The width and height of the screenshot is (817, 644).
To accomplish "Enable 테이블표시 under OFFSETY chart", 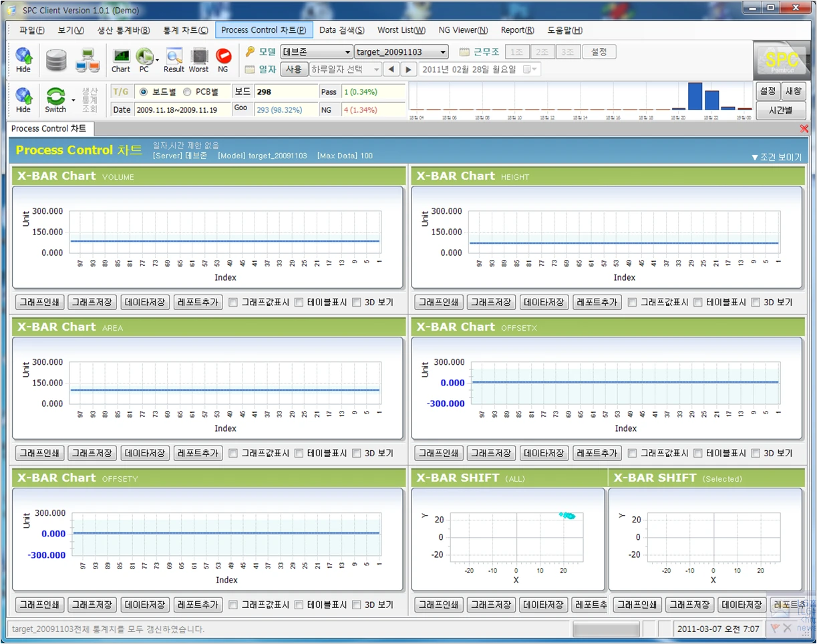I will pos(299,605).
